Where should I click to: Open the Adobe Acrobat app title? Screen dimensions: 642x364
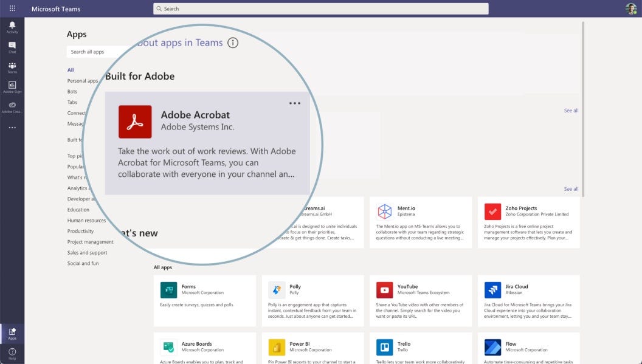pos(195,115)
